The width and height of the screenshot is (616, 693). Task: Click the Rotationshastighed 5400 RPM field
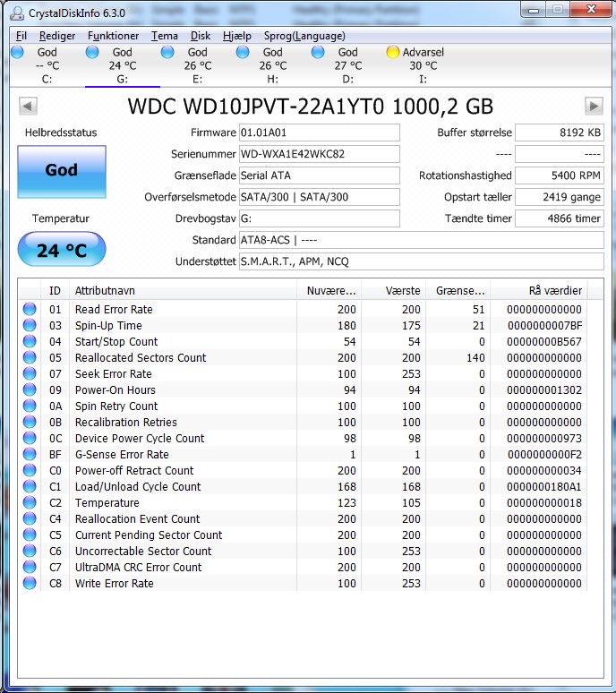[x=560, y=175]
